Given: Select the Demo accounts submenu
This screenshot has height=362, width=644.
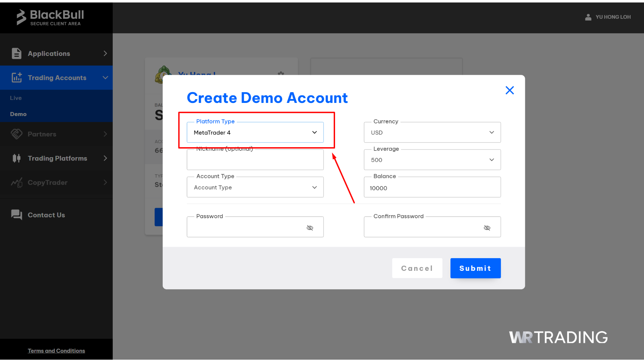Looking at the screenshot, I should [x=18, y=114].
